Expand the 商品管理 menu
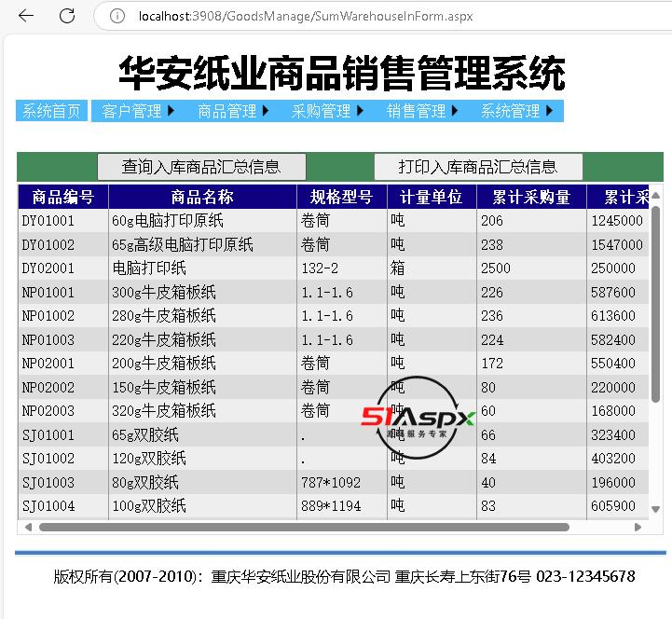 point(233,111)
